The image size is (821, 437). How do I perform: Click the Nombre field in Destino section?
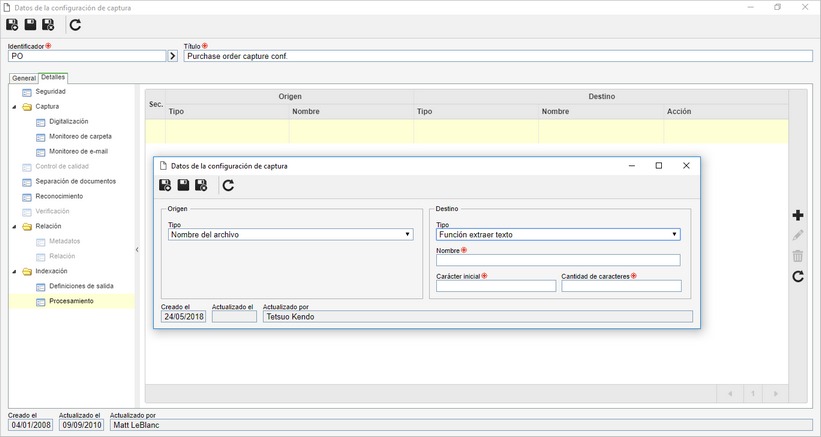[x=558, y=260]
